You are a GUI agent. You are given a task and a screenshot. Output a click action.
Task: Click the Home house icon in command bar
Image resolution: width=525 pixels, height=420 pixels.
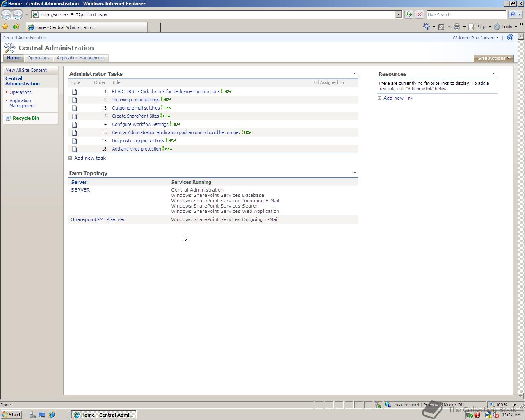pos(427,27)
